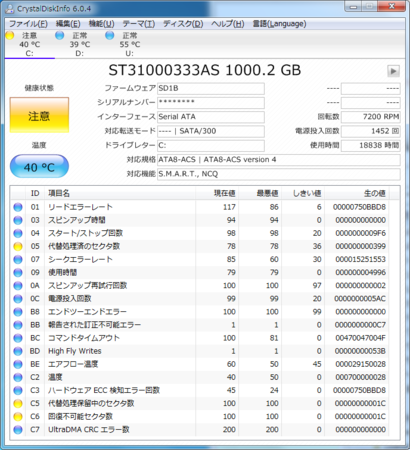
Task: Click the transfer mode field SATA/300
Action: point(211,131)
